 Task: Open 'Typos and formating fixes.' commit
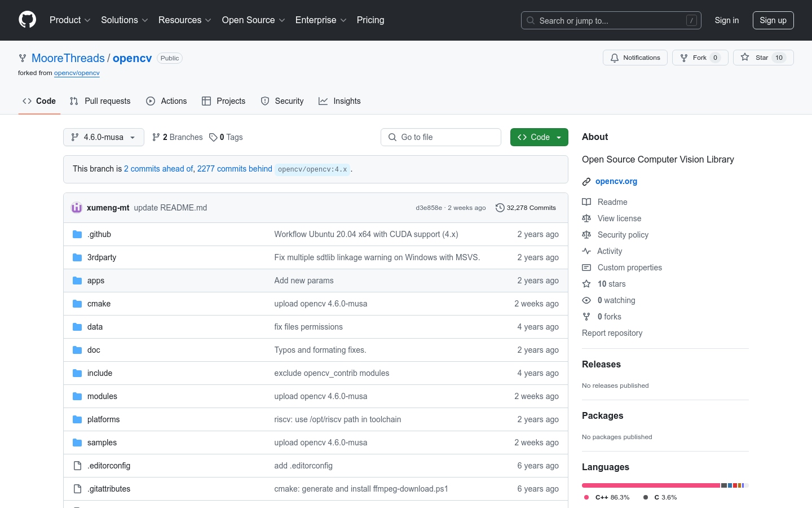[320, 350]
